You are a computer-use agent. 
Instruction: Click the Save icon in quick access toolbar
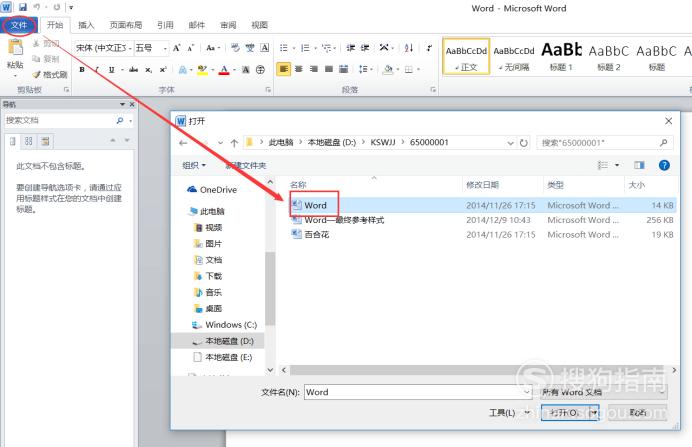[23, 7]
